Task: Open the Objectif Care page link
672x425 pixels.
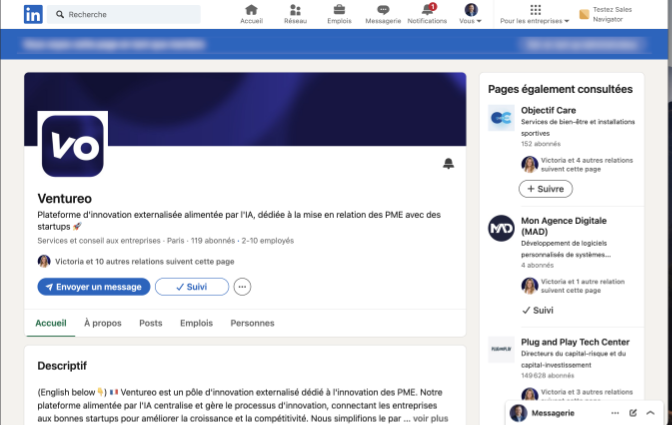Action: (548, 110)
